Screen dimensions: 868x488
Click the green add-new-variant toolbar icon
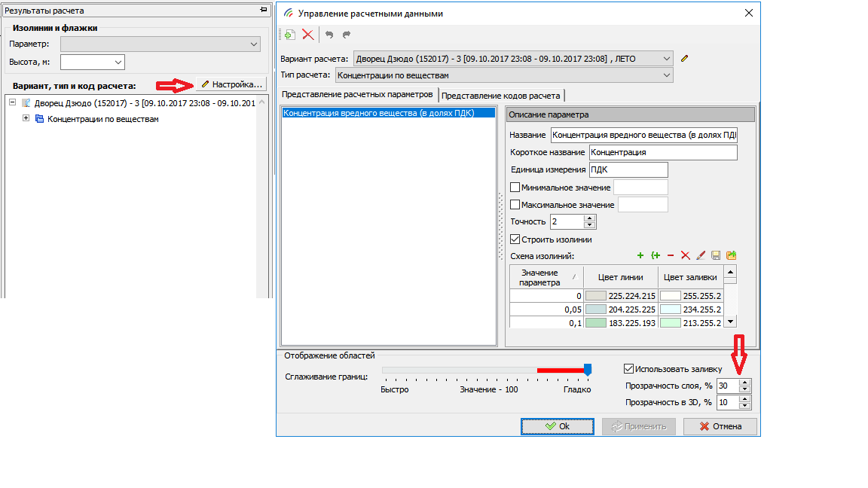click(289, 35)
